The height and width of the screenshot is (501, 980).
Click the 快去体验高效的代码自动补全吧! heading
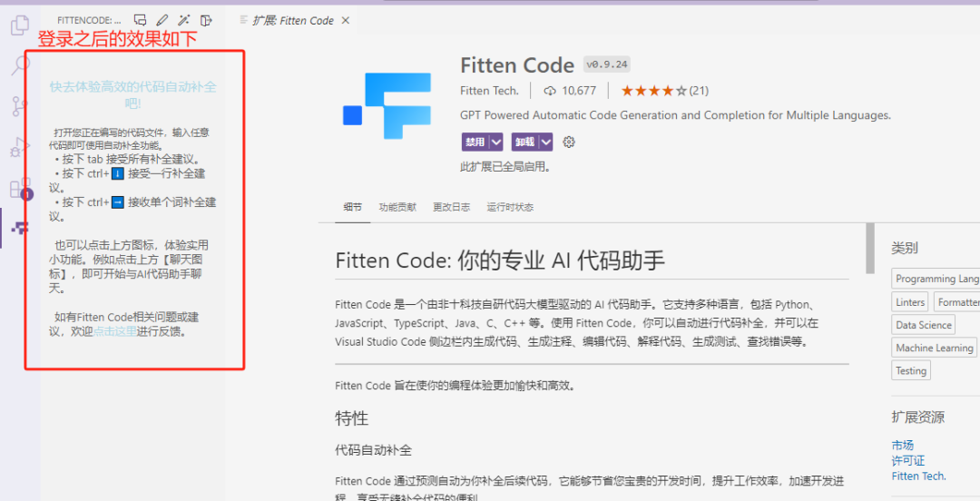point(132,95)
